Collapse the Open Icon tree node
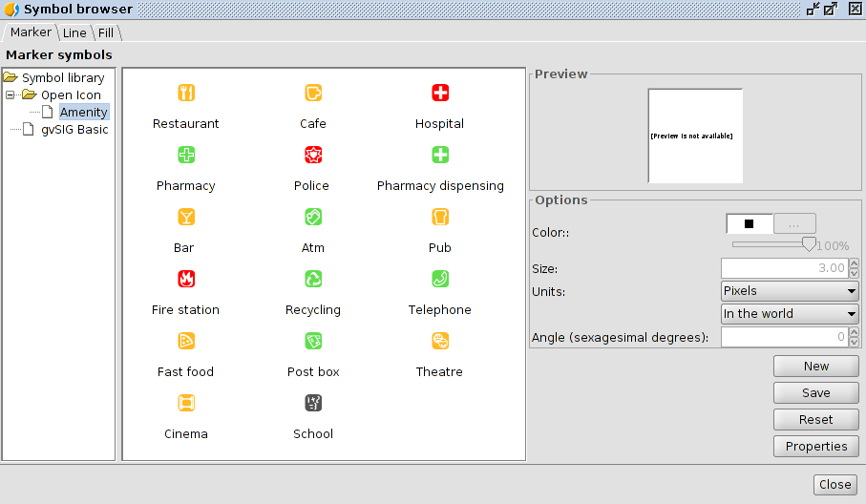 click(x=11, y=95)
